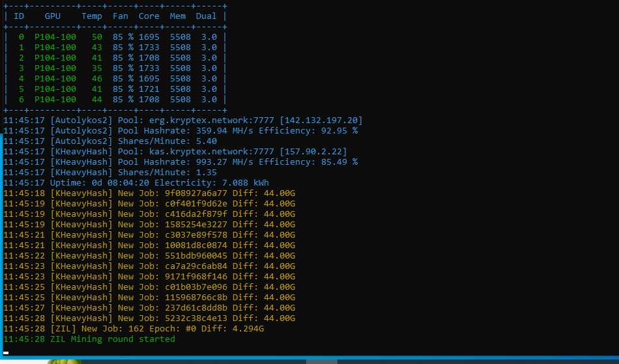Click job hash c01b03b7e096
This screenshot has width=619, height=364.
click(x=196, y=287)
